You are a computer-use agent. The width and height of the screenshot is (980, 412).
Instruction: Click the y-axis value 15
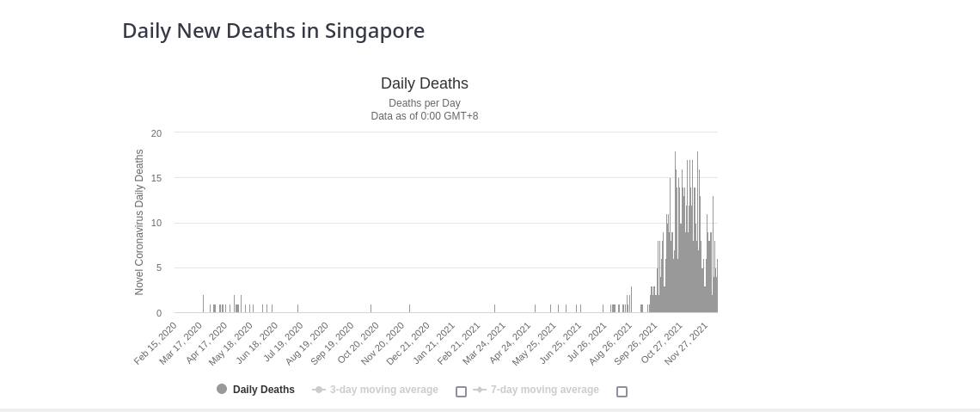[156, 178]
